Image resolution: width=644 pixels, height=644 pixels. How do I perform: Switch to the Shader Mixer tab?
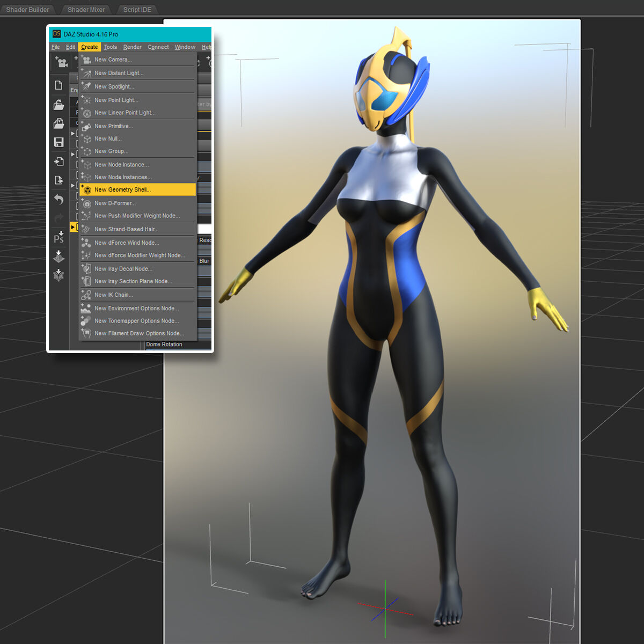tap(85, 9)
